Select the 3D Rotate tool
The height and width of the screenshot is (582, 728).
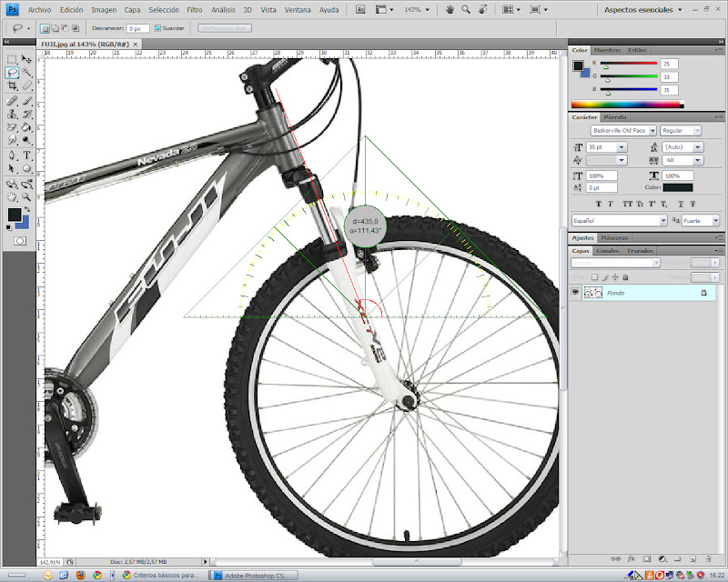coord(12,184)
